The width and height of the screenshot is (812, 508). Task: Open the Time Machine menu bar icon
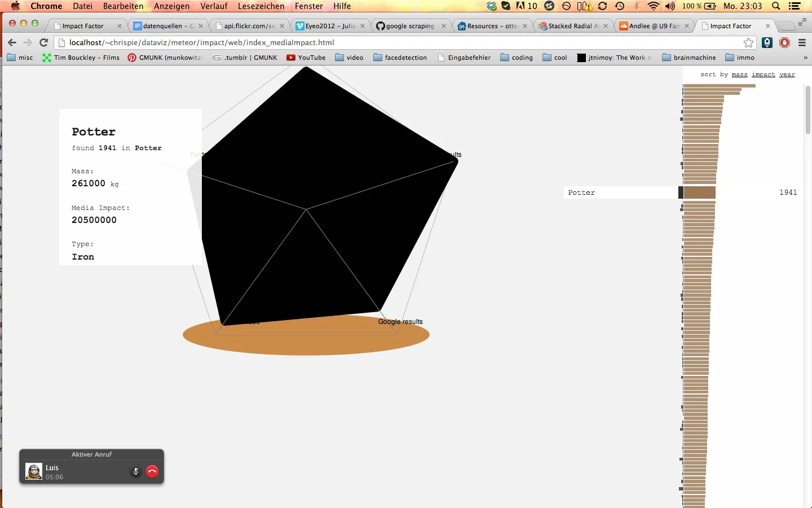pos(620,6)
